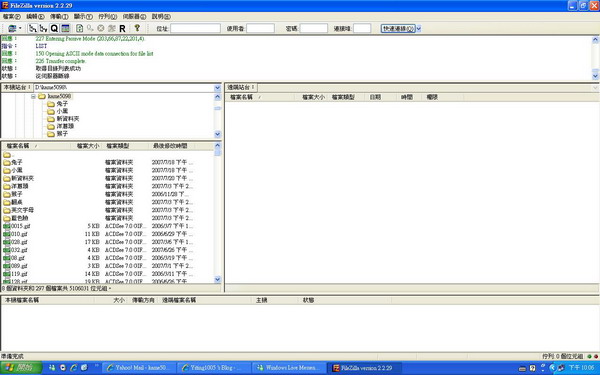Open the quick connect history dropdown arrow

click(419, 28)
